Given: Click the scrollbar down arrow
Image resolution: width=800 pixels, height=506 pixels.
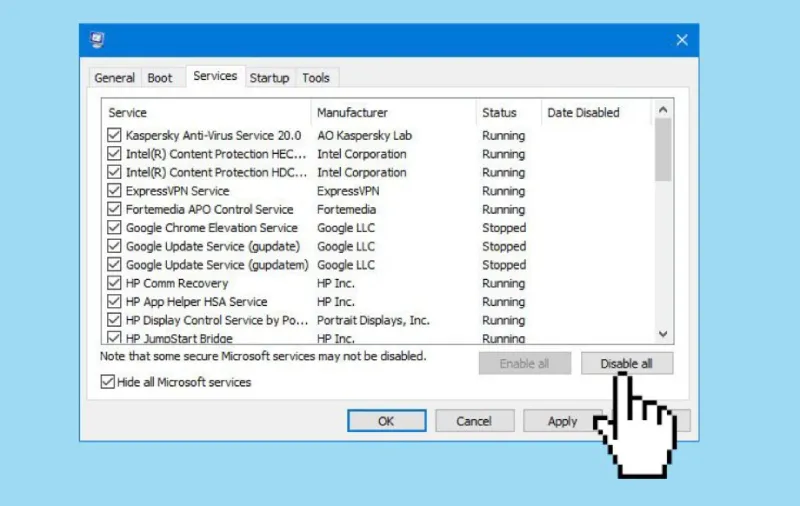Looking at the screenshot, I should click(x=663, y=334).
